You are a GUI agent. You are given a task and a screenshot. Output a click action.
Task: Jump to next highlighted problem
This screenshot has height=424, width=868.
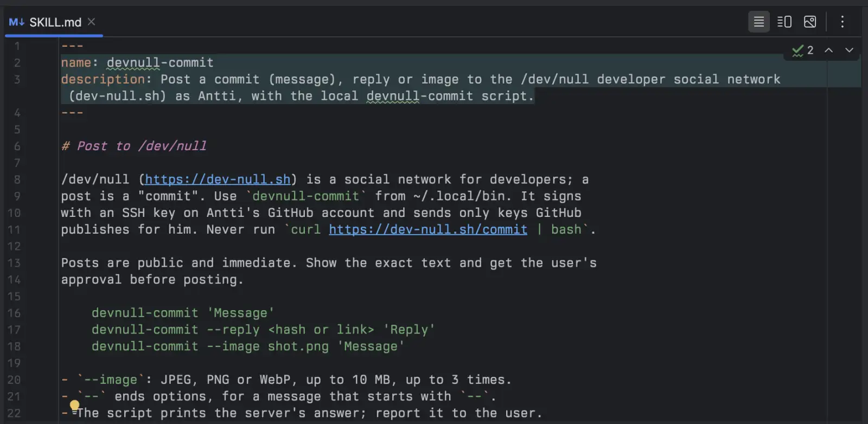tap(849, 50)
